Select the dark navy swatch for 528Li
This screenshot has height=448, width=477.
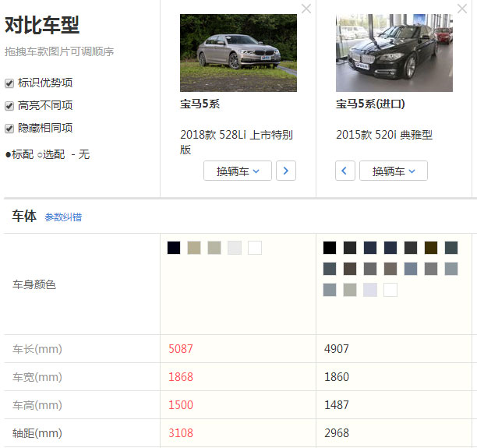point(174,248)
